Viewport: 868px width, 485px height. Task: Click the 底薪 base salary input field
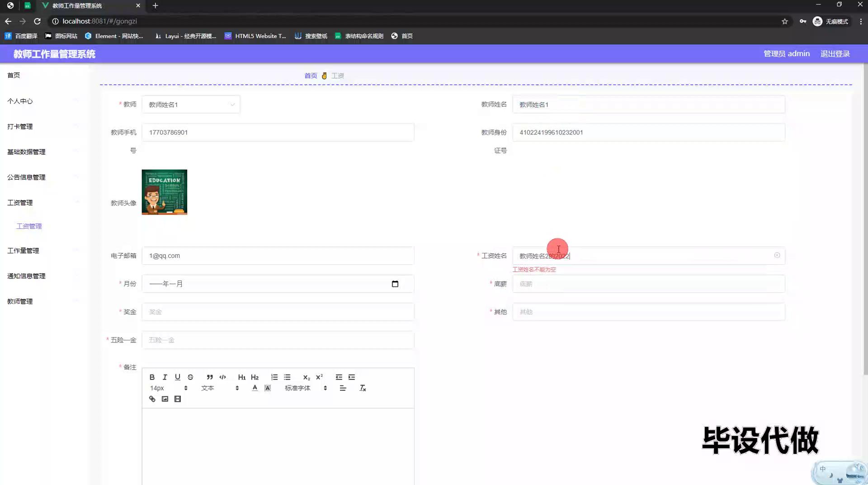point(648,284)
